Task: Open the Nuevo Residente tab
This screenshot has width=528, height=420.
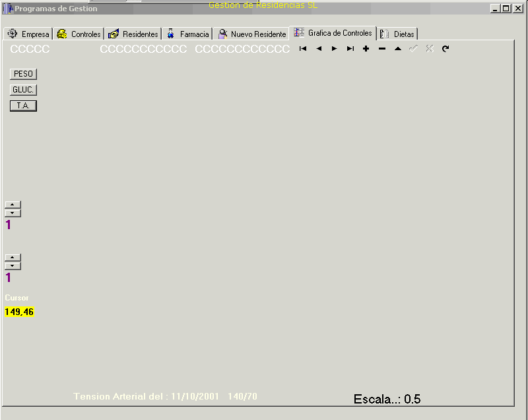Action: (252, 34)
